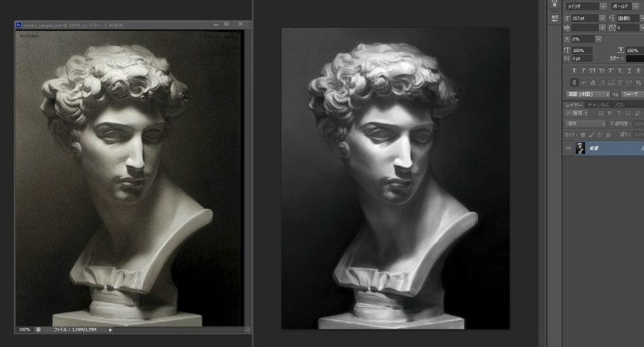Image resolution: width=644 pixels, height=347 pixels.
Task: Toggle the OpenType fractions (½) button
Action: [639, 83]
